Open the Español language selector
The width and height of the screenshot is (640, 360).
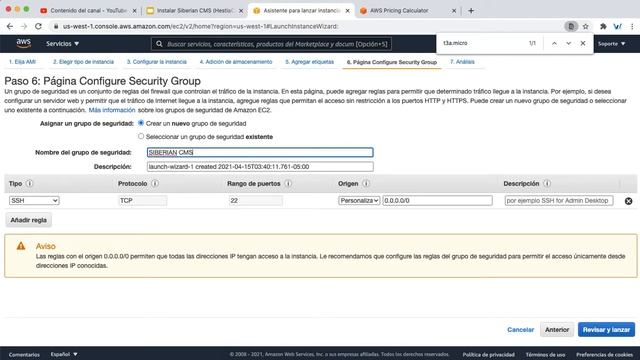(x=64, y=354)
